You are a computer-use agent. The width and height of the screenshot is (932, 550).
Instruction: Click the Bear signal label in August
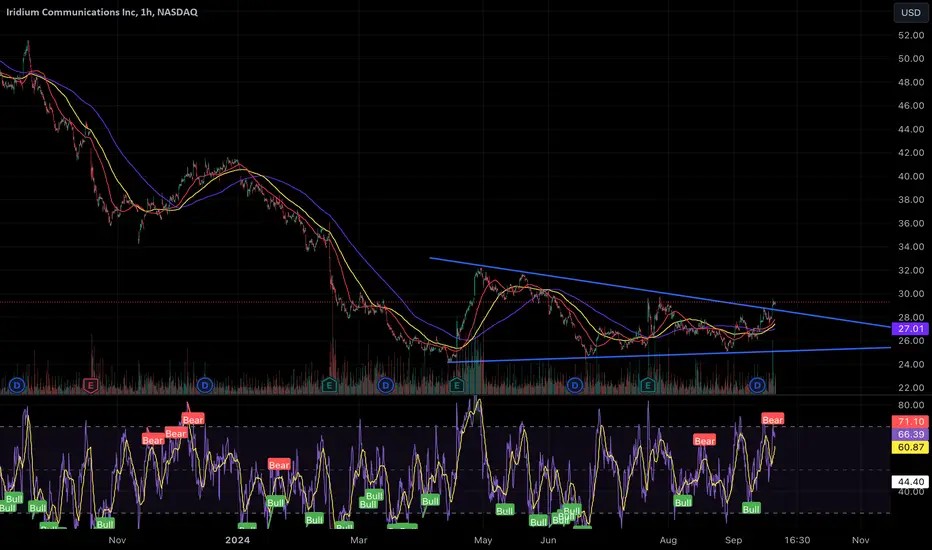point(704,441)
